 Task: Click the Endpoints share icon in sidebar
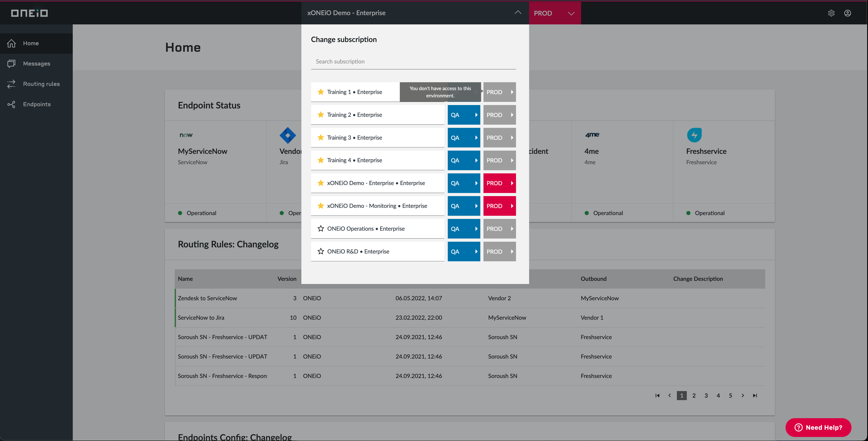12,104
